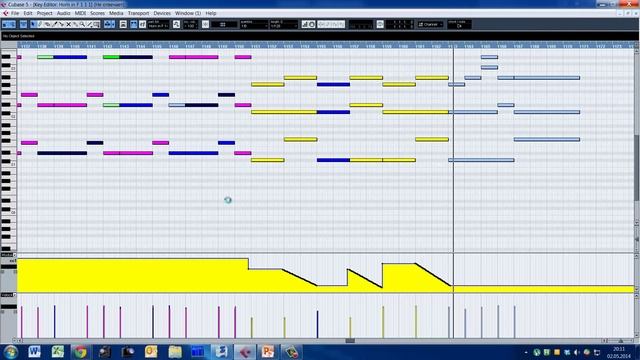Click the bar ruler above the notes
This screenshot has height=360, width=640.
(x=326, y=46)
